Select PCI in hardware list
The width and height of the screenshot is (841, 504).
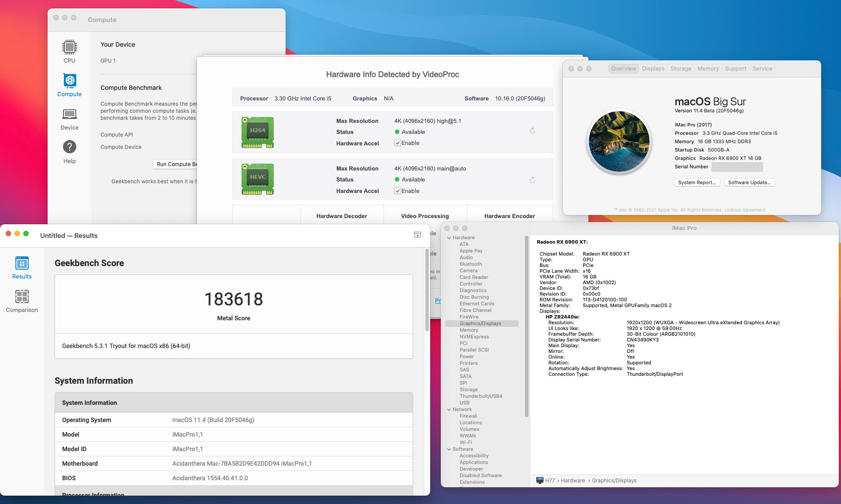pyautogui.click(x=464, y=344)
